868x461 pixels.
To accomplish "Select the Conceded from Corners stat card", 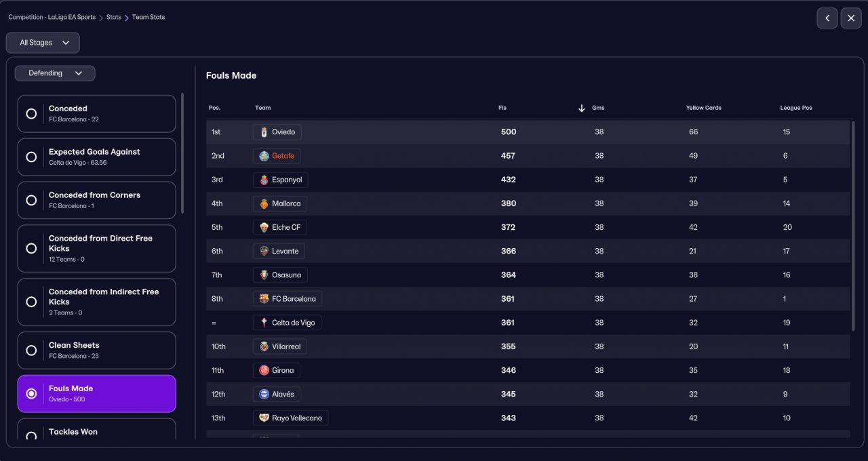I will [x=96, y=200].
